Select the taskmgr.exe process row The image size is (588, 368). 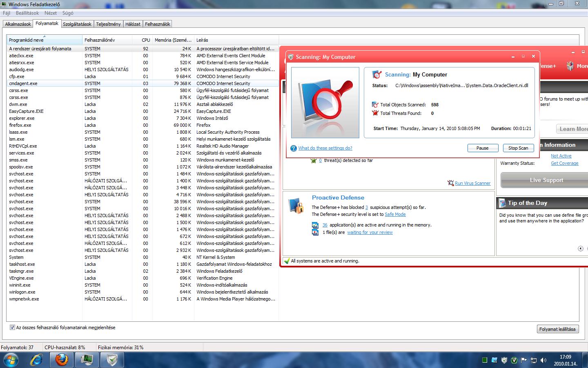[143, 271]
